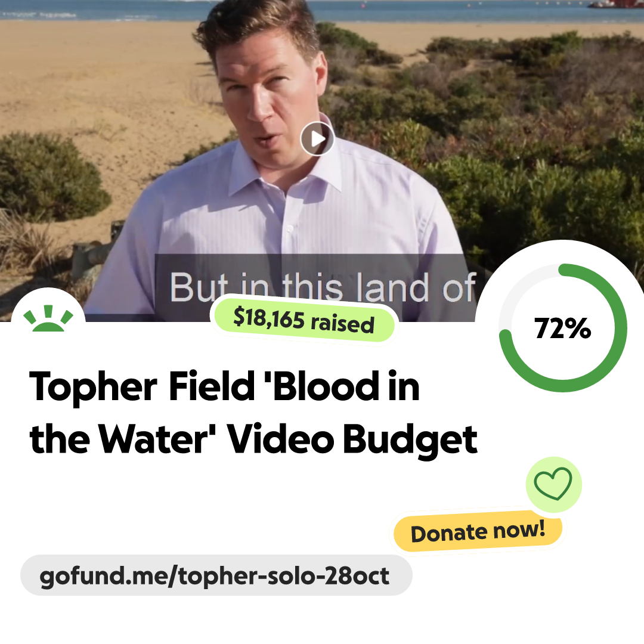Click the subtitle caption But in this land of
Screen dimensions: 644x644
point(323,287)
